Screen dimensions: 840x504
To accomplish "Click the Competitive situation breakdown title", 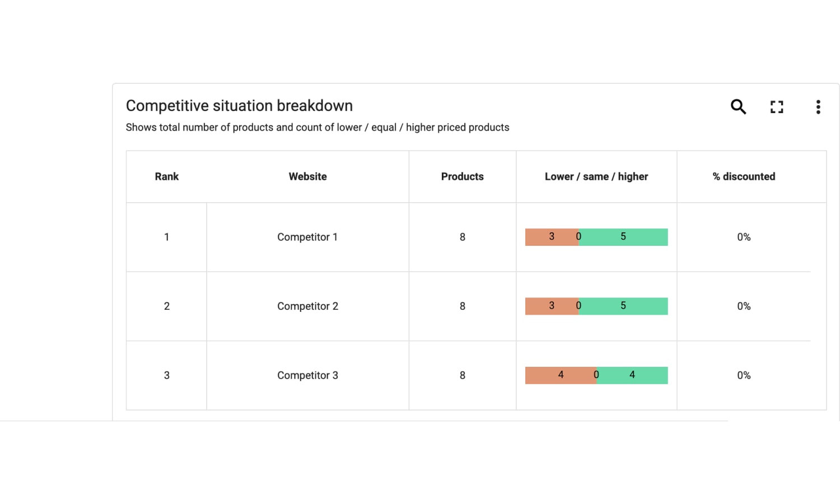I will click(x=239, y=106).
